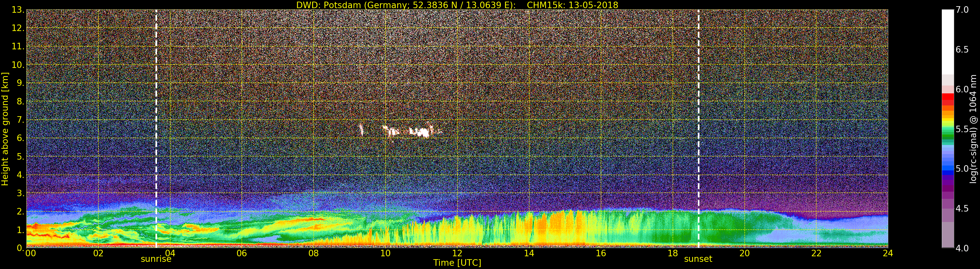Click the time axis tick label '12'
Viewport: 980px width, 269px height.
click(457, 253)
